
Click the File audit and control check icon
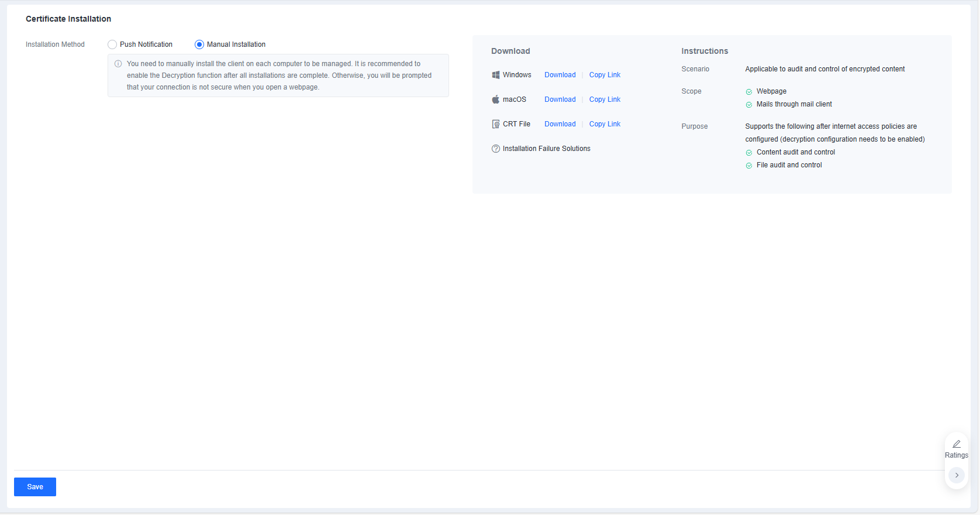click(749, 166)
